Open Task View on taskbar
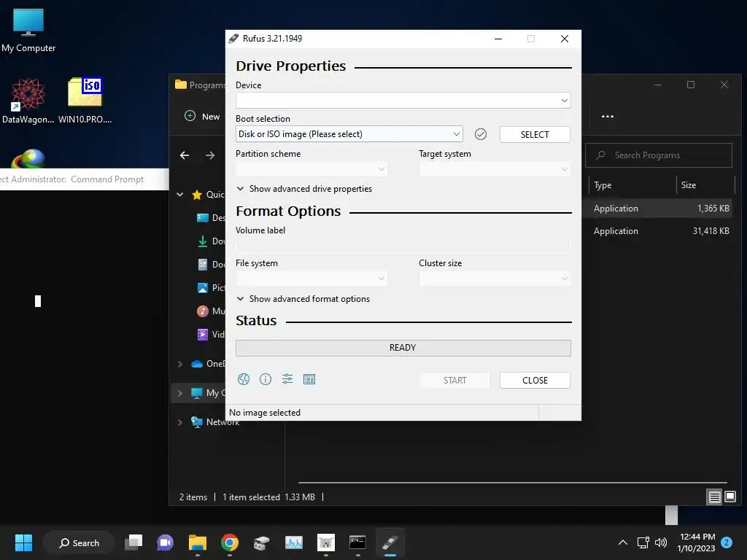This screenshot has height=560, width=747. click(133, 542)
